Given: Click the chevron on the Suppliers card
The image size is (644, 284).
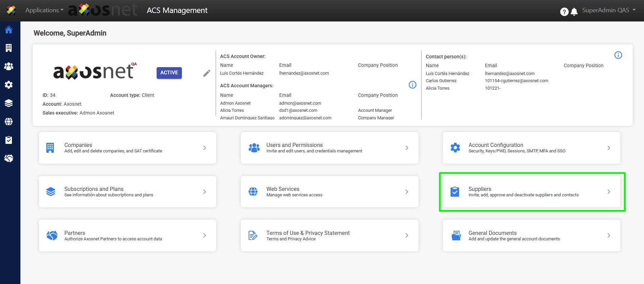Looking at the screenshot, I should click(x=609, y=192).
